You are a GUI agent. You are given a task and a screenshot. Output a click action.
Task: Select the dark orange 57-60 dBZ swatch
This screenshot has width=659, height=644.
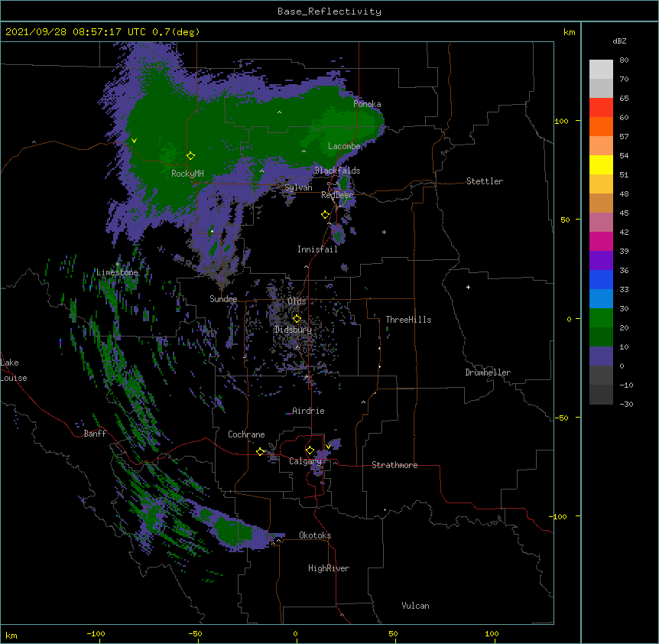point(601,126)
